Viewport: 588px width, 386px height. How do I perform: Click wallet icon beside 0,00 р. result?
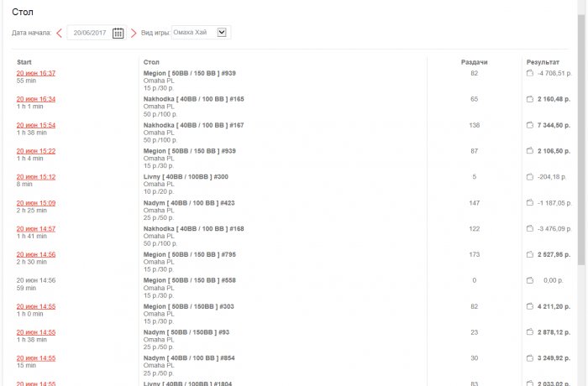[529, 280]
